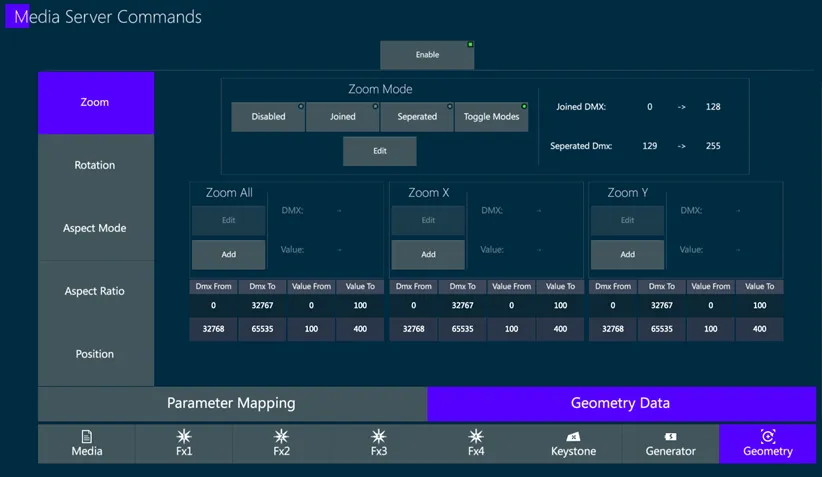Image resolution: width=822 pixels, height=477 pixels.
Task: Click Edit in Zoom Y panel
Action: [x=628, y=221]
